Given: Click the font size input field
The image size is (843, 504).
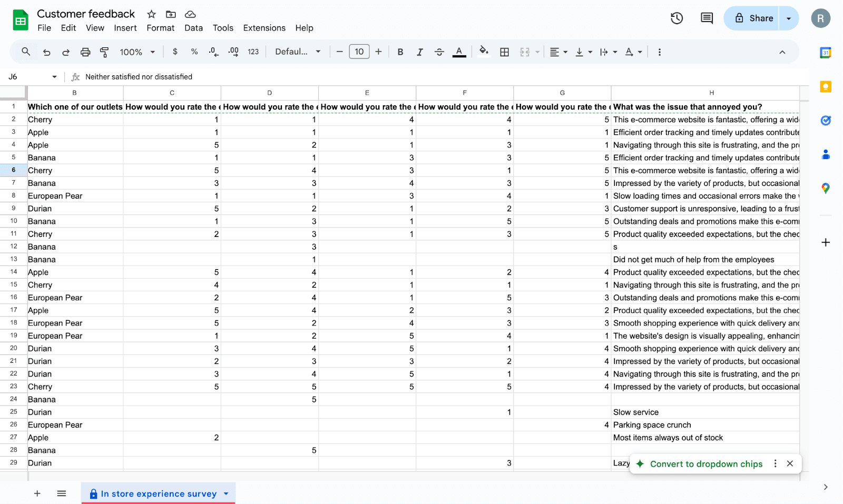Looking at the screenshot, I should [359, 52].
